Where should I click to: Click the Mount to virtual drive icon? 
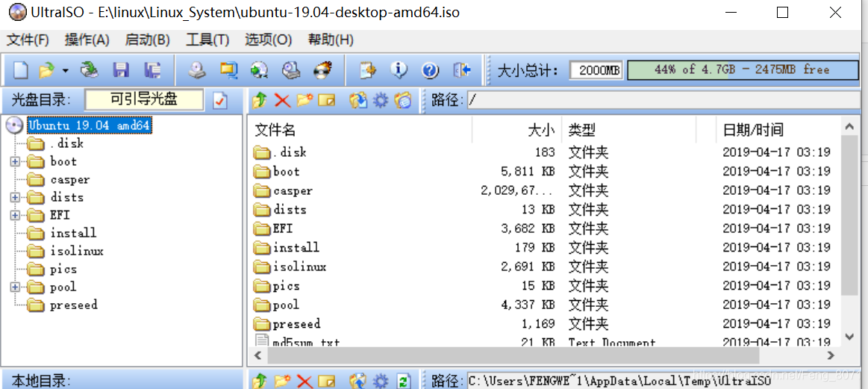(x=290, y=70)
